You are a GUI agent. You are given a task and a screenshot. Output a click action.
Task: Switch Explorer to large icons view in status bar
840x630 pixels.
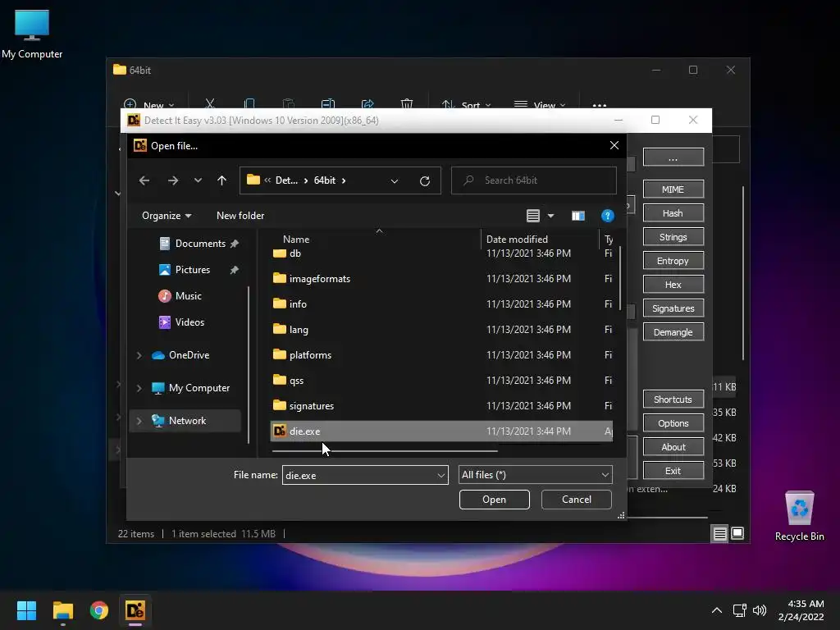tap(737, 533)
